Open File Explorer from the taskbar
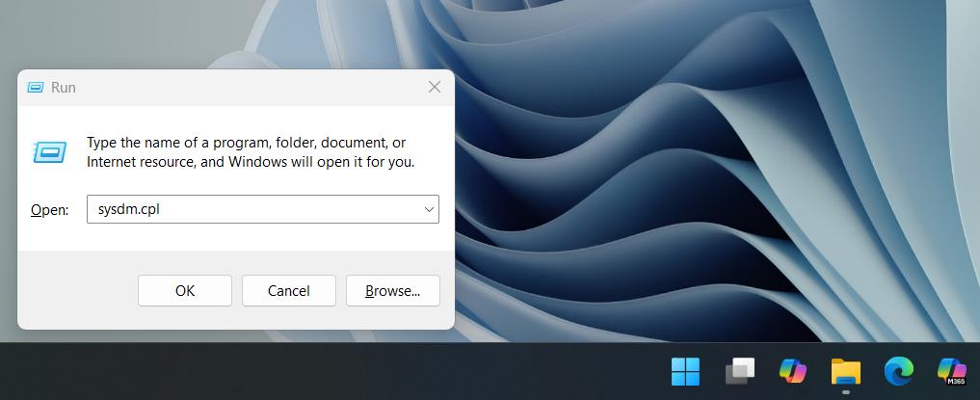 (x=846, y=372)
